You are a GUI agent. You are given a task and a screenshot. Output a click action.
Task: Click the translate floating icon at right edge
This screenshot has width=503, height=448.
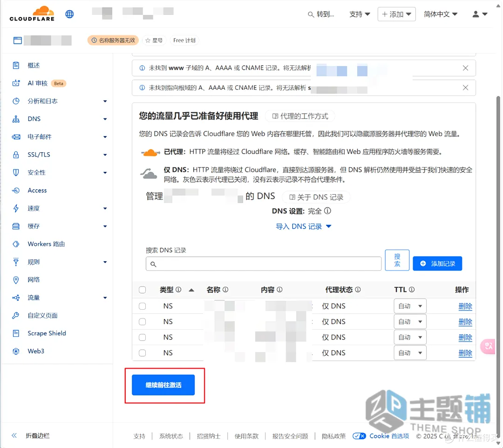tap(489, 346)
